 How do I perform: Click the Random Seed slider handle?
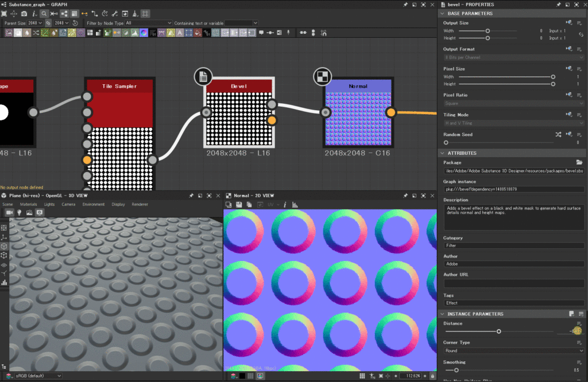[446, 143]
